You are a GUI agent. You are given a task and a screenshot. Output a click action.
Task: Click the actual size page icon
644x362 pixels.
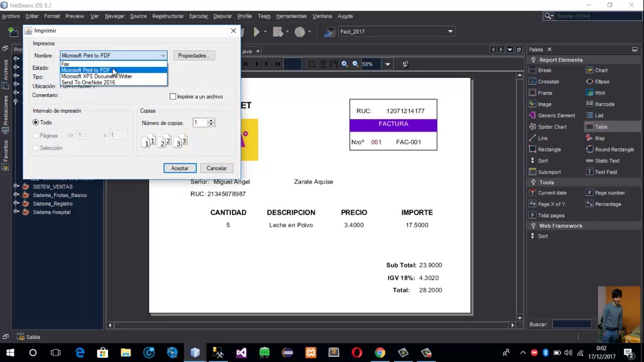click(312, 64)
